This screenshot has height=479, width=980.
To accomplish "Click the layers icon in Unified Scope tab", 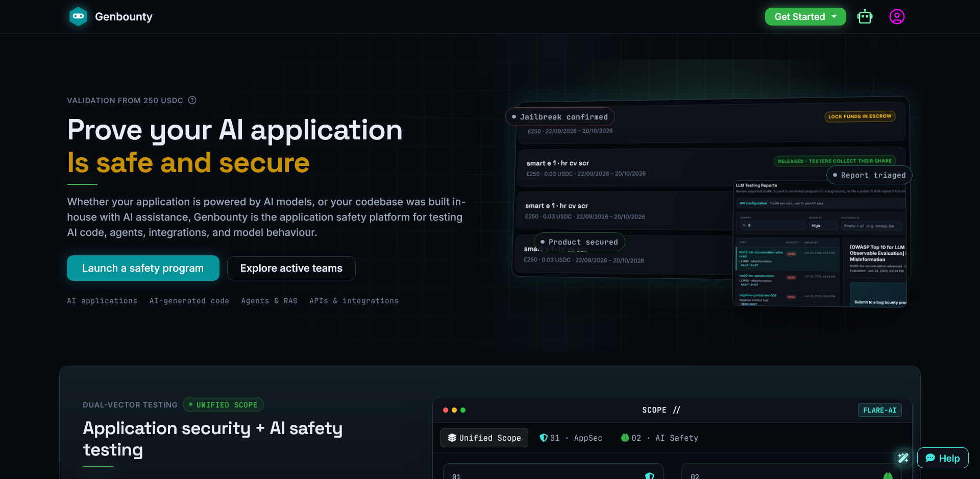I will pyautogui.click(x=452, y=438).
